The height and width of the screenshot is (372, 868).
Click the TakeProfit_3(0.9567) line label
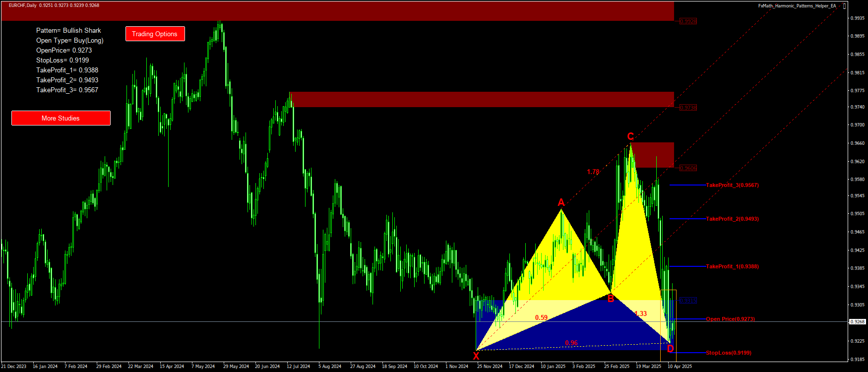coord(732,185)
